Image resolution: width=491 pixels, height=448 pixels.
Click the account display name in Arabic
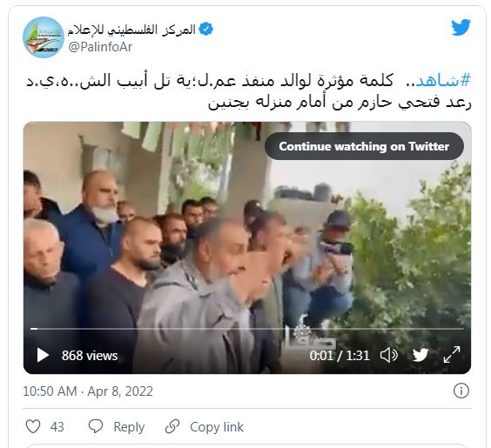(x=131, y=30)
